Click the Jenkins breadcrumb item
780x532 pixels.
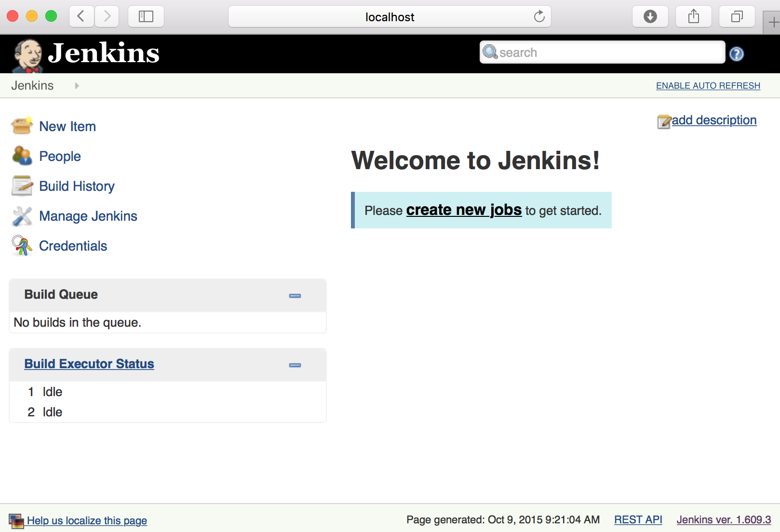(32, 85)
